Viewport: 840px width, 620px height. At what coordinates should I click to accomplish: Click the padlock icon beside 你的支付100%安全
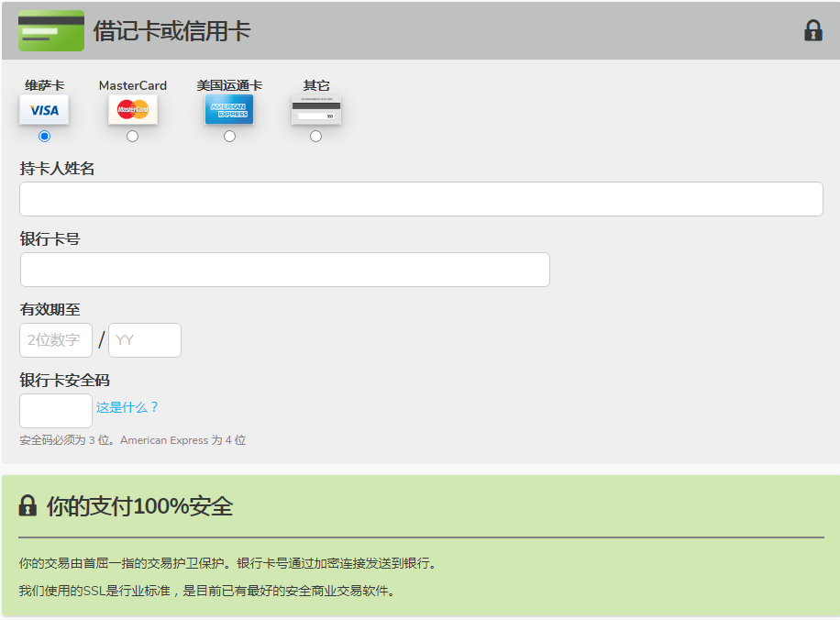[x=28, y=505]
